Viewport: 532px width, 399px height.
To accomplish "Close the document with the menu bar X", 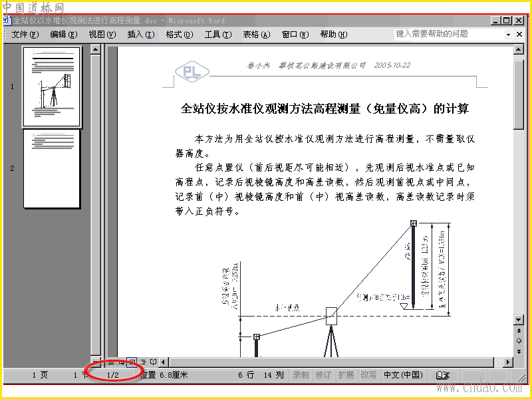I will click(519, 35).
